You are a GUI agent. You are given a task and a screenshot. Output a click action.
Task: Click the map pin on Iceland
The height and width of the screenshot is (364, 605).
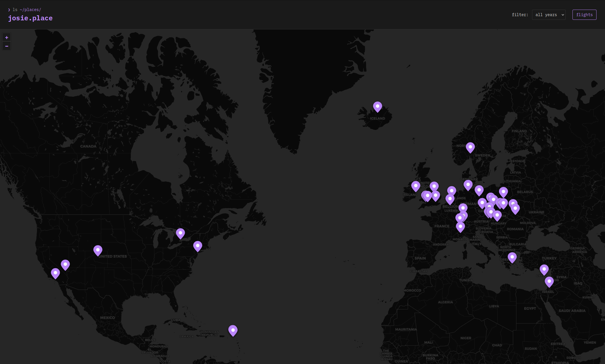[x=377, y=107]
